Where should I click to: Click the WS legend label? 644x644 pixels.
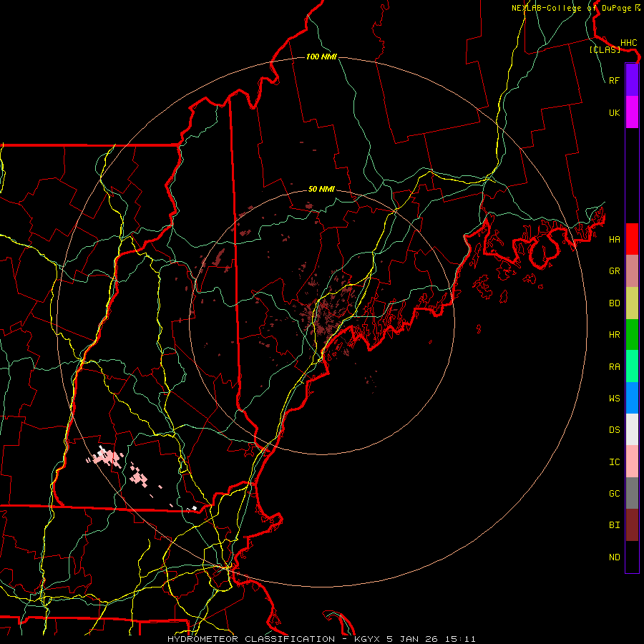pyautogui.click(x=614, y=399)
